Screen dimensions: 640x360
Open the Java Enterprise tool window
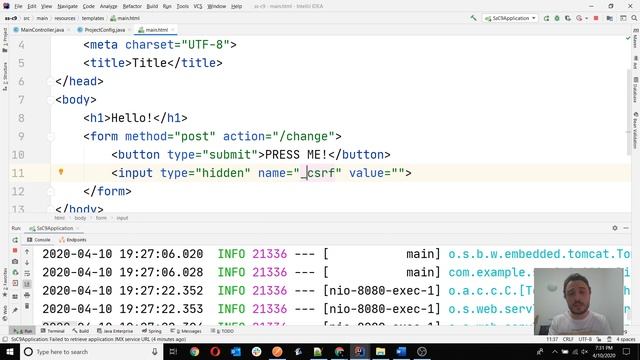click(x=115, y=331)
